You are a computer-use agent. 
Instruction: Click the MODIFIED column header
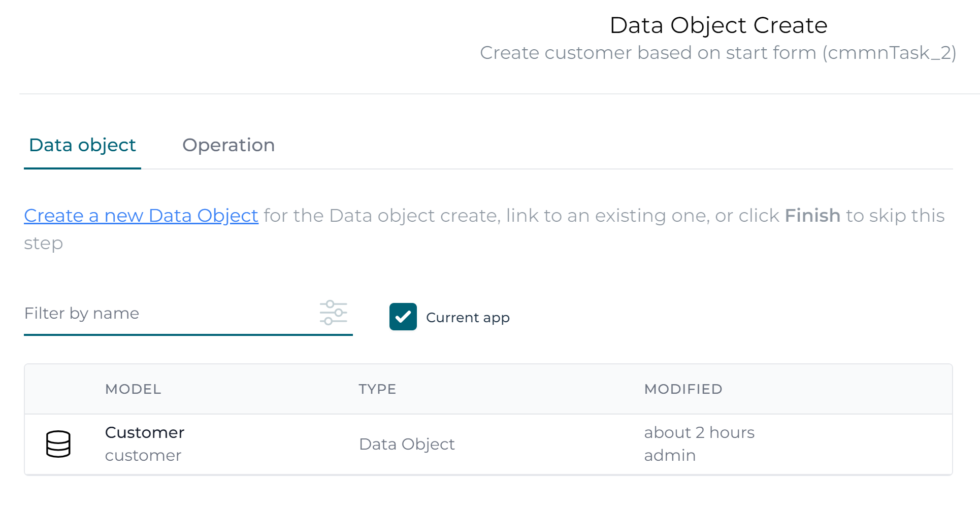tap(683, 389)
